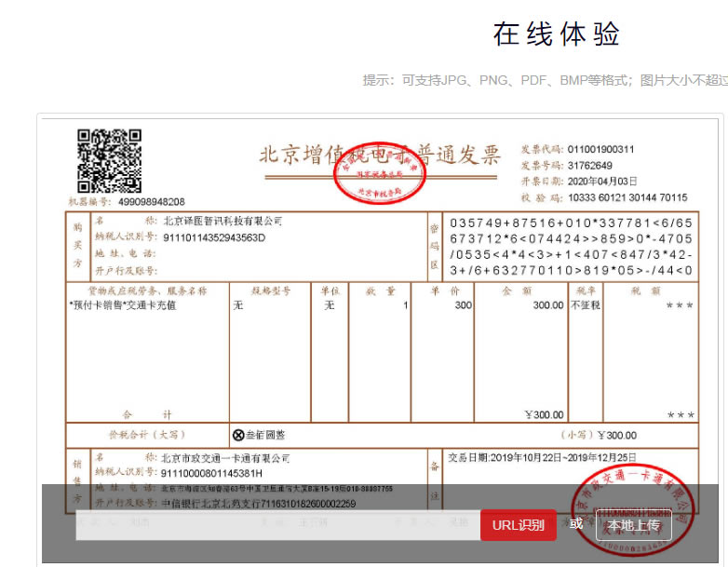Click the check code 10333 60121 30144 70115
728x567 pixels.
click(x=627, y=197)
